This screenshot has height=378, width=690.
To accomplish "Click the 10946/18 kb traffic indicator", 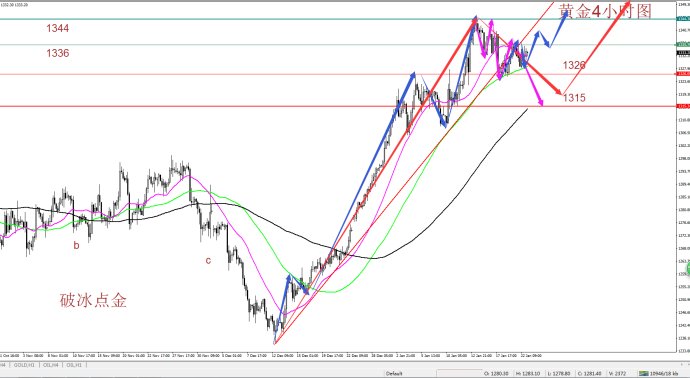I will pos(666,374).
